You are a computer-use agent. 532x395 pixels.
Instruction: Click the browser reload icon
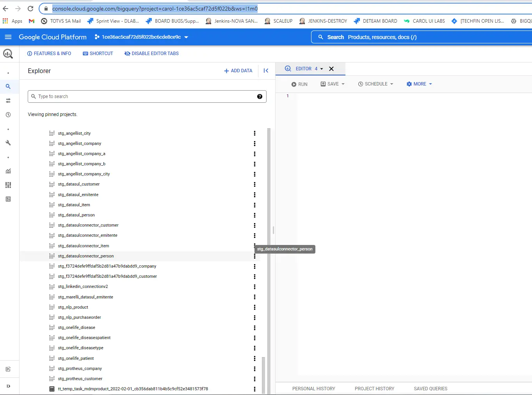pyautogui.click(x=30, y=9)
